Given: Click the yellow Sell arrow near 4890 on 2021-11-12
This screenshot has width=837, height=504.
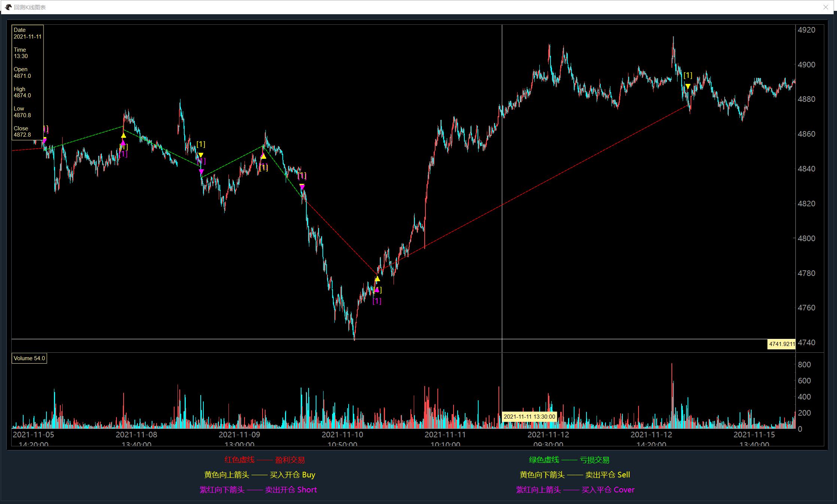Looking at the screenshot, I should [688, 86].
